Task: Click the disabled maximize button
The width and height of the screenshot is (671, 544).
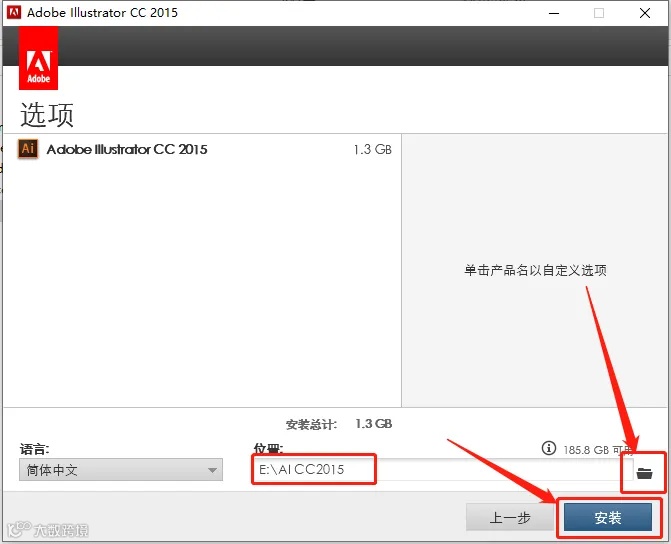Action: 599,13
